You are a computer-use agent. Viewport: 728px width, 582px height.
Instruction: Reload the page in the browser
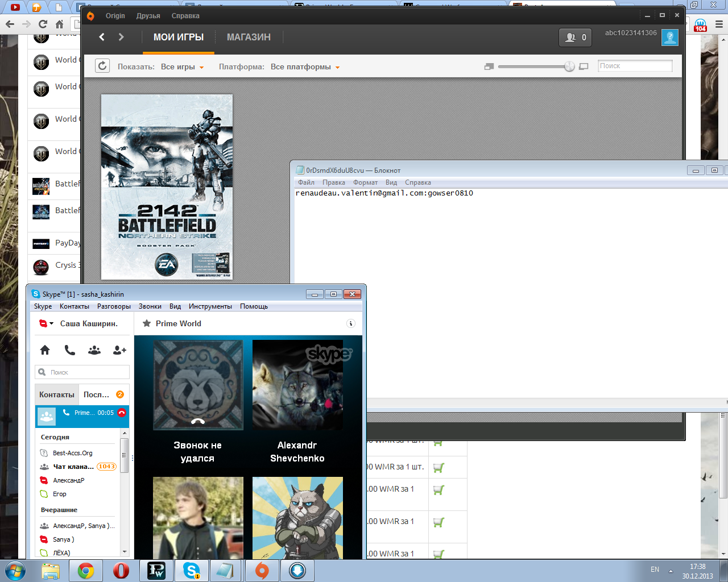click(43, 24)
